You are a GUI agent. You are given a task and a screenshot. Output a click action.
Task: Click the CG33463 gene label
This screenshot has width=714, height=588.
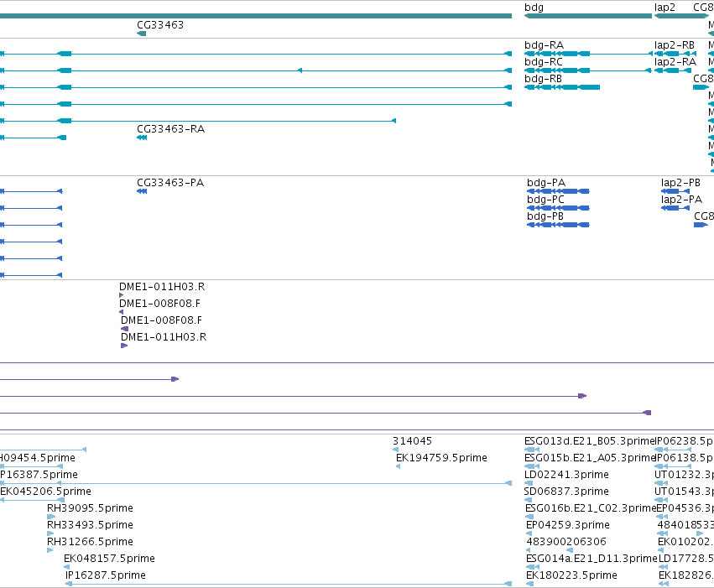160,24
